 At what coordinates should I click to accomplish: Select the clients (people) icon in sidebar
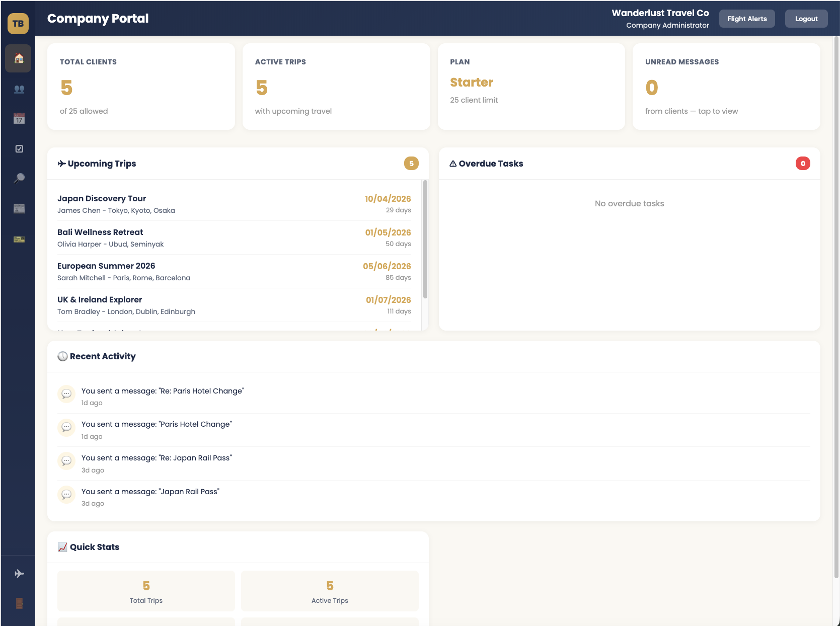point(18,89)
